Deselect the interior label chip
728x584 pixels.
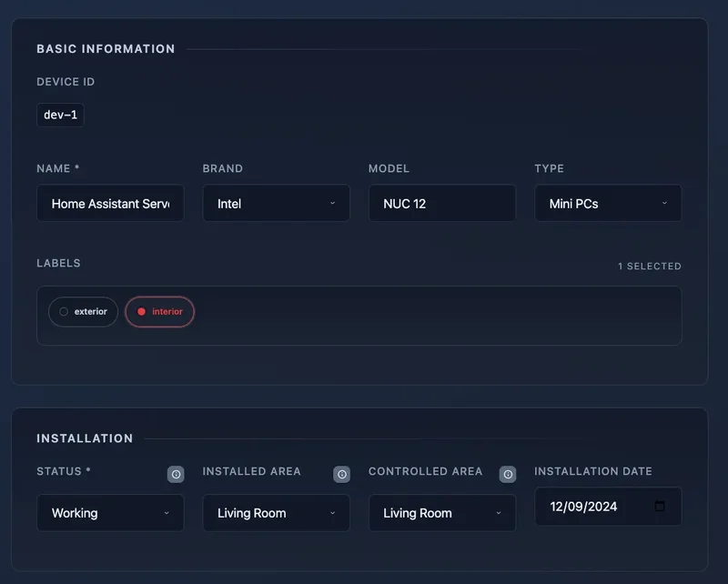(159, 311)
